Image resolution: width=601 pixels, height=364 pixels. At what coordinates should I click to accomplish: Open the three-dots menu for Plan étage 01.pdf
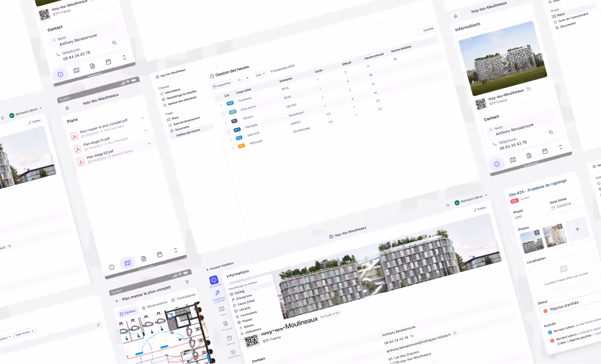146,130
